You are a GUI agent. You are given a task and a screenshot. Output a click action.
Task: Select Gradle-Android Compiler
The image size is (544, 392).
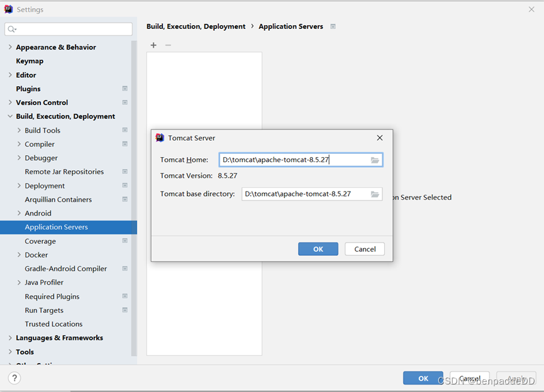[x=66, y=269]
